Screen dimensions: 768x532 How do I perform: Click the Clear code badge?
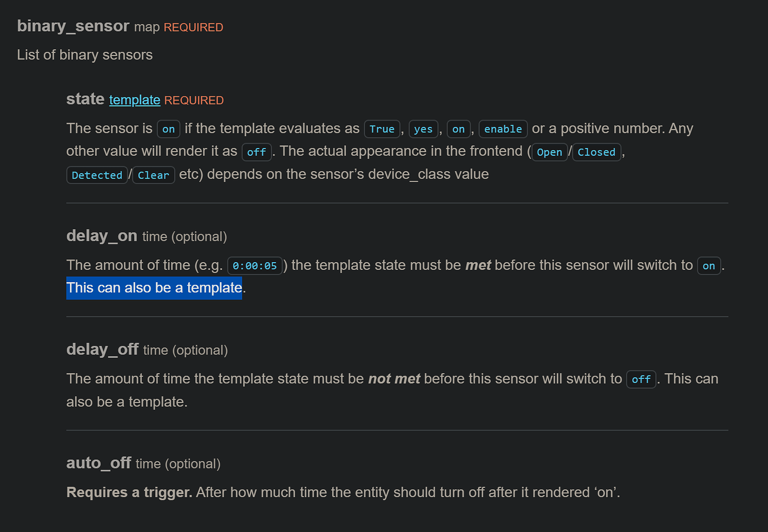pos(153,175)
